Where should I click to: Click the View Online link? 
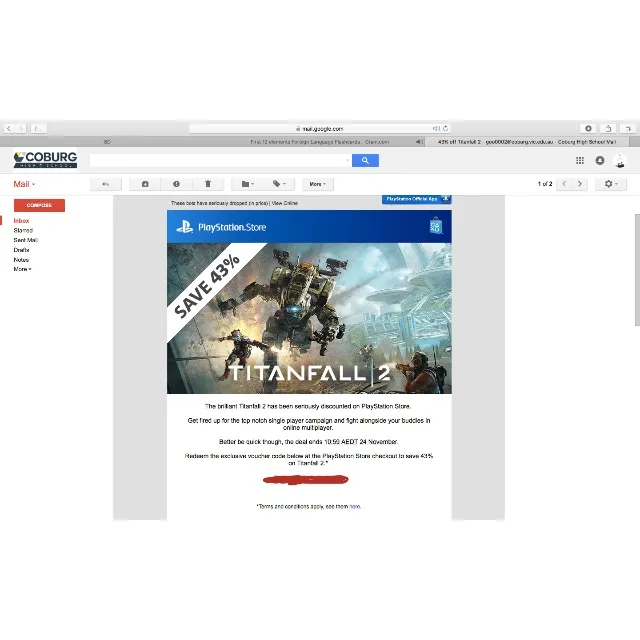point(285,203)
